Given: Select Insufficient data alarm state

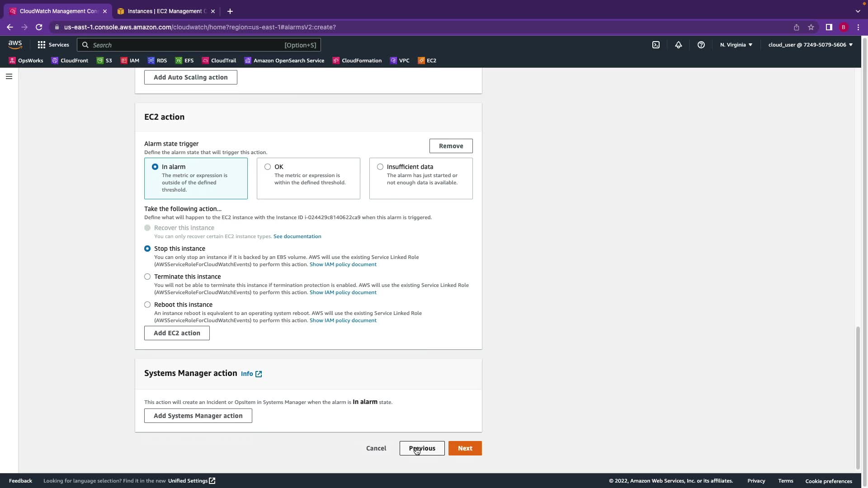Looking at the screenshot, I should coord(380,167).
